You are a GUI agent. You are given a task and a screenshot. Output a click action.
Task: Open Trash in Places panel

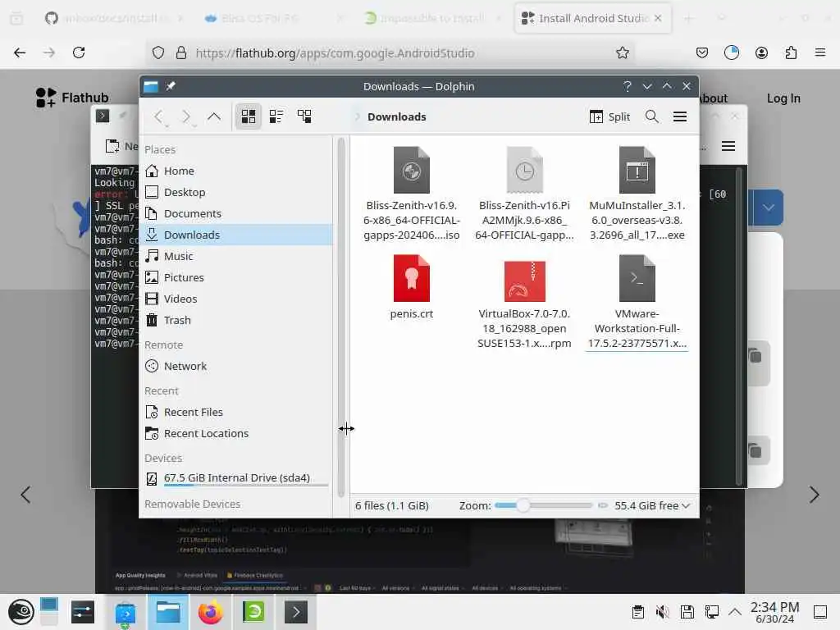pyautogui.click(x=235, y=321)
